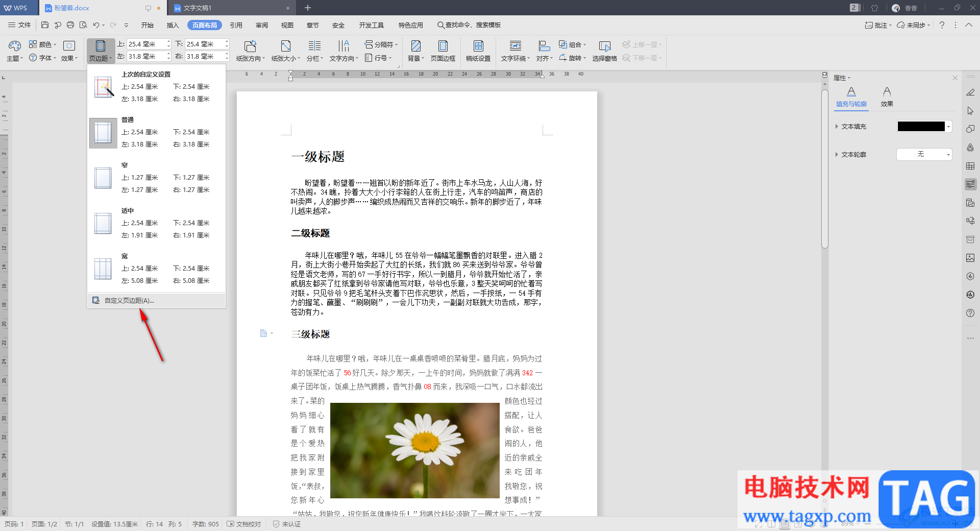Switch to the 引用 tab
This screenshot has width=980, height=531.
point(236,25)
